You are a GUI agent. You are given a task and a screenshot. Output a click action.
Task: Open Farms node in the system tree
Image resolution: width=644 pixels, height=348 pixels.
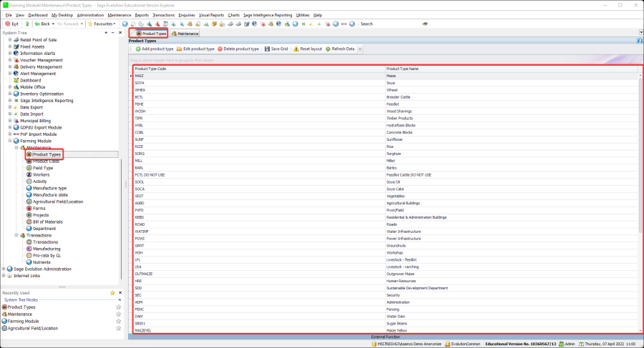click(39, 208)
